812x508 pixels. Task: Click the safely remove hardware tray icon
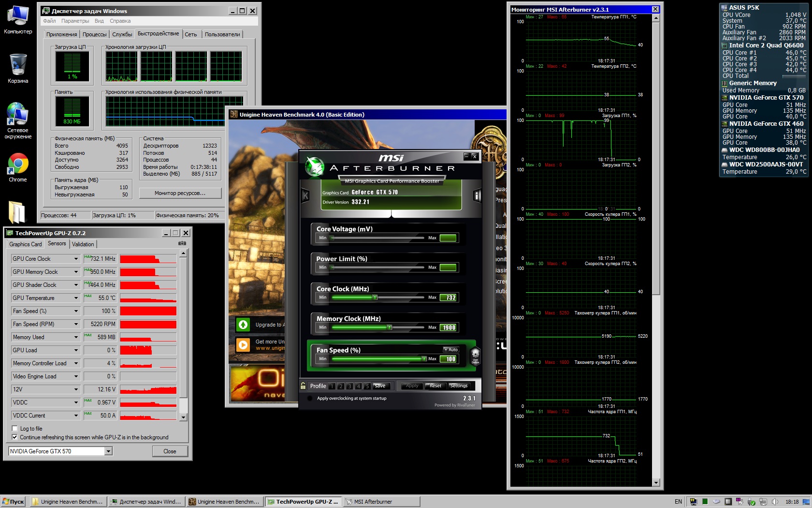pos(752,502)
